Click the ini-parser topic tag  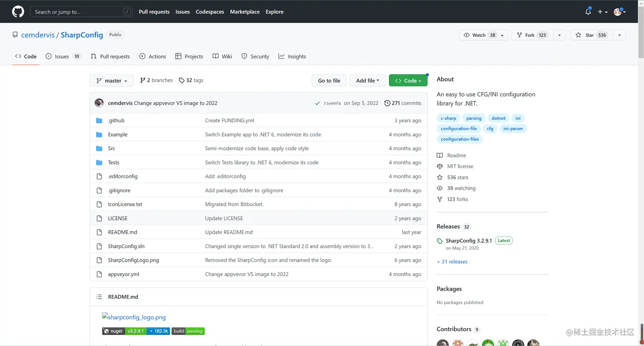tap(513, 128)
